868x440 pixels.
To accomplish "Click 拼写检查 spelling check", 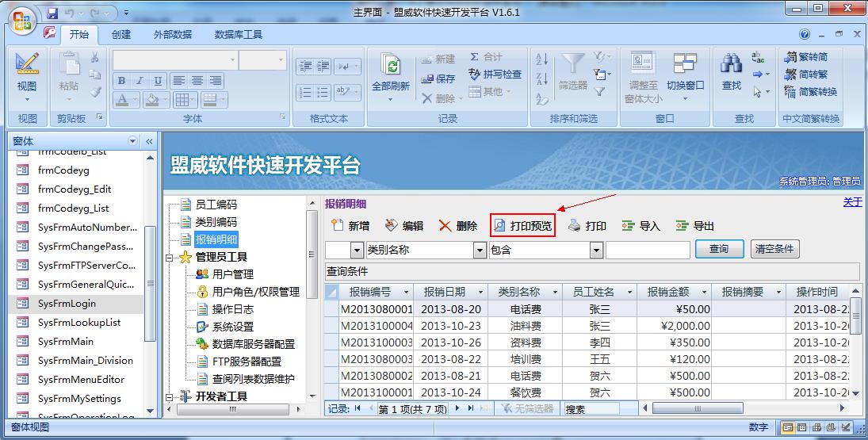I will pos(495,75).
